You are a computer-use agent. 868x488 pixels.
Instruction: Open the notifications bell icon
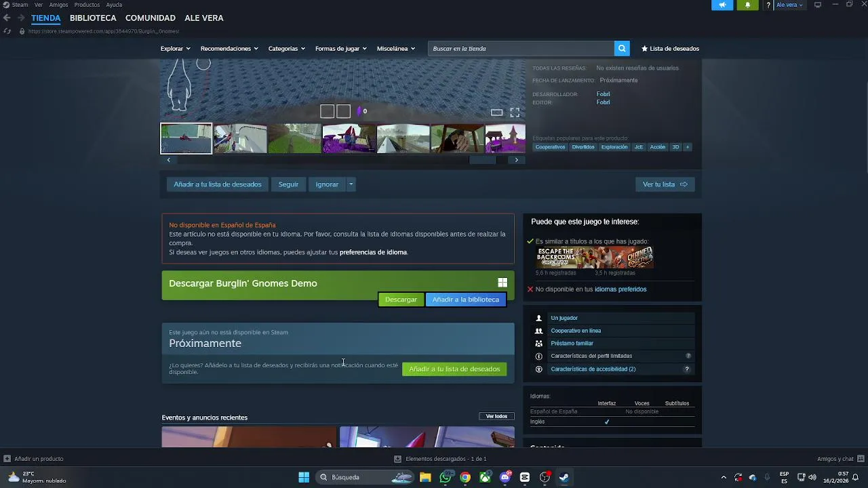pos(748,5)
